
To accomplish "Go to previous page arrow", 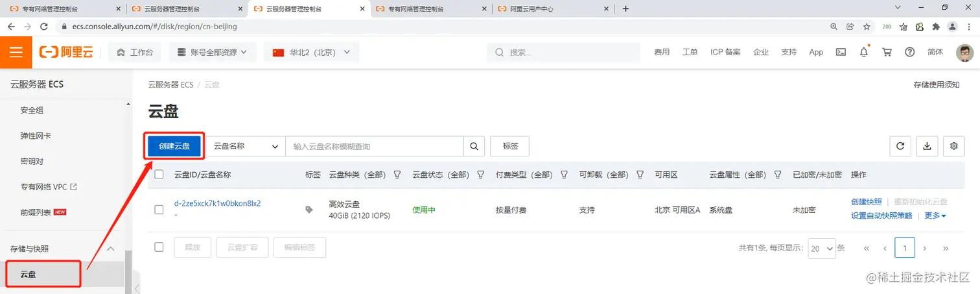I will pyautogui.click(x=885, y=248).
